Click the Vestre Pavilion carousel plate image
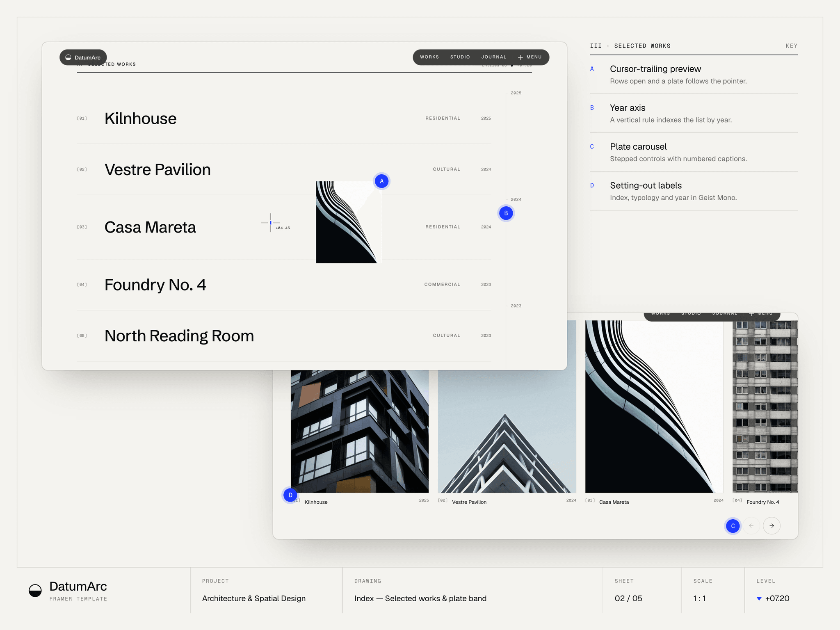 coord(507,431)
